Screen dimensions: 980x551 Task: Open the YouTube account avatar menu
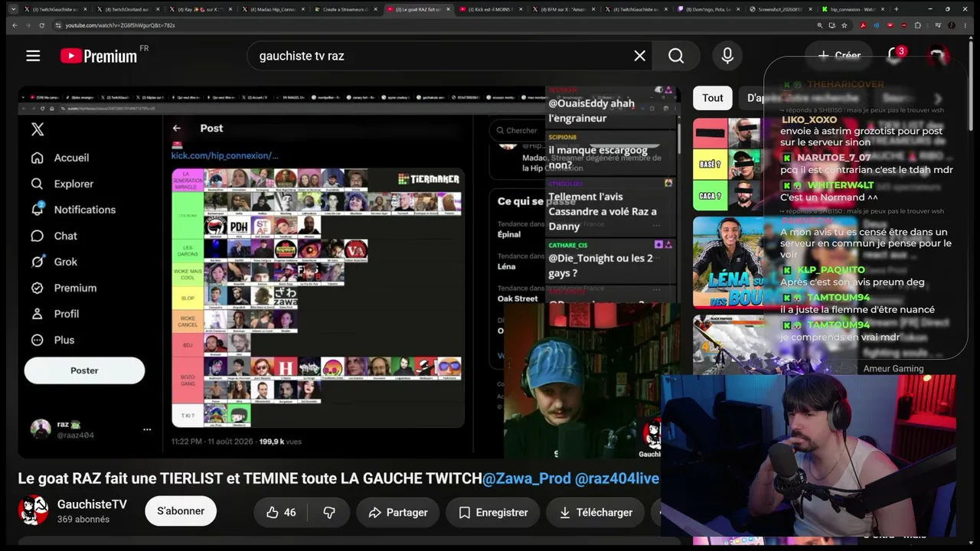[x=937, y=56]
